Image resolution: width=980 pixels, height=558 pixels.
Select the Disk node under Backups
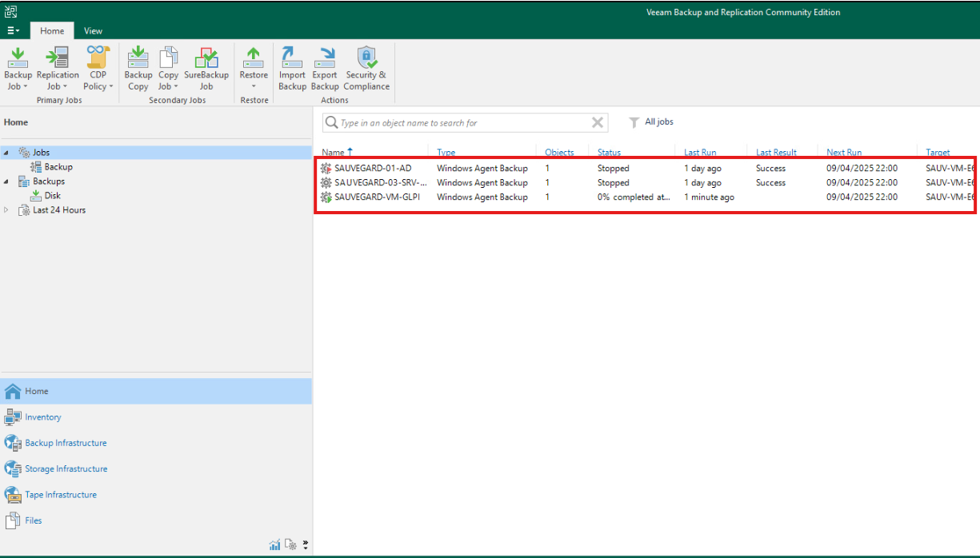pos(52,196)
